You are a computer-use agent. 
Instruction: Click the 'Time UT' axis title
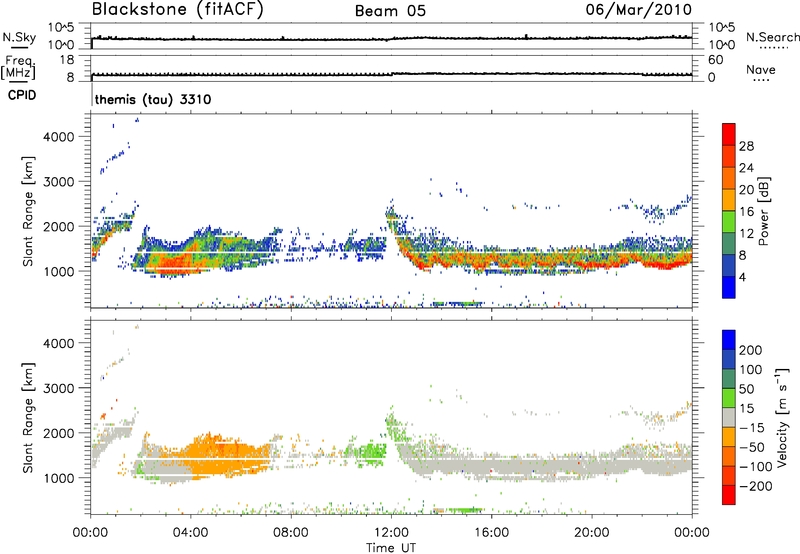point(391,548)
